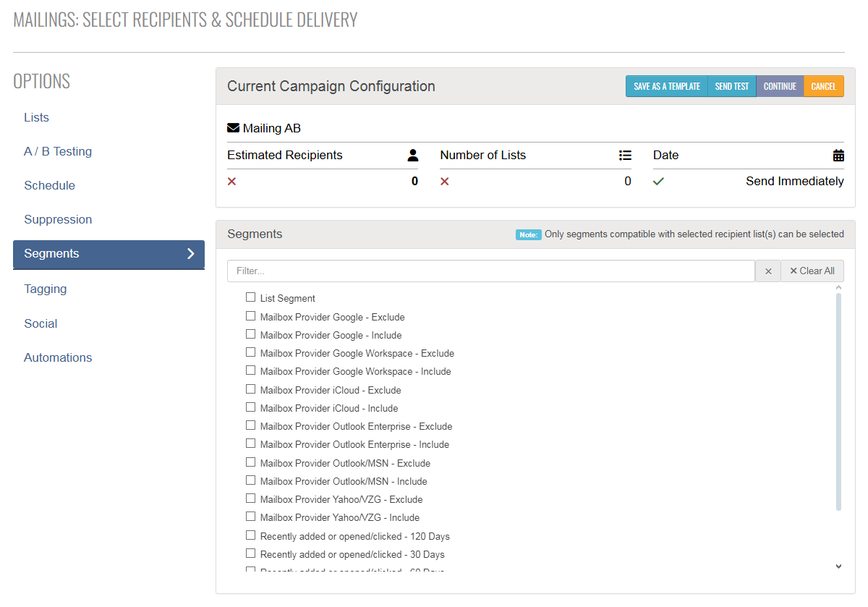Click the red X under Number of Lists
This screenshot has width=868, height=607.
click(x=444, y=182)
